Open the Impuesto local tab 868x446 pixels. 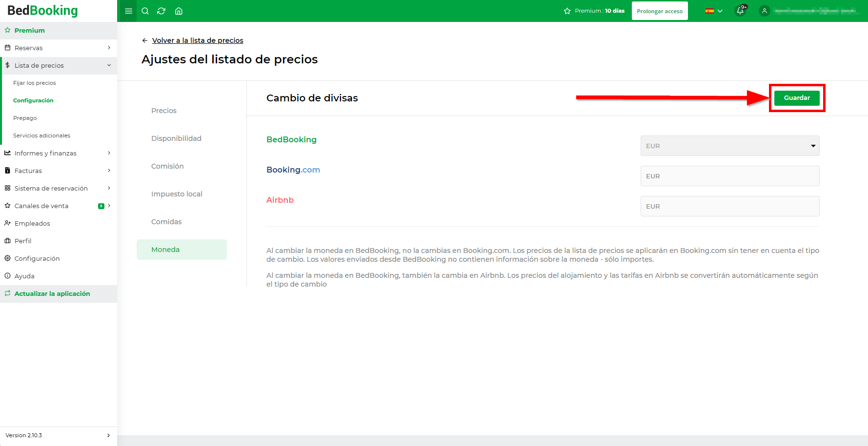177,194
